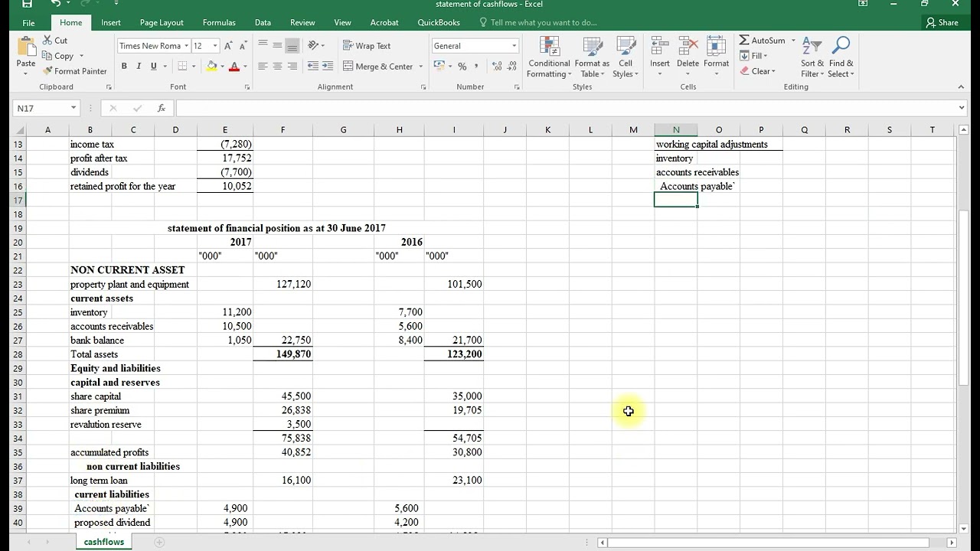Select the cashflows sheet tab

coord(104,542)
